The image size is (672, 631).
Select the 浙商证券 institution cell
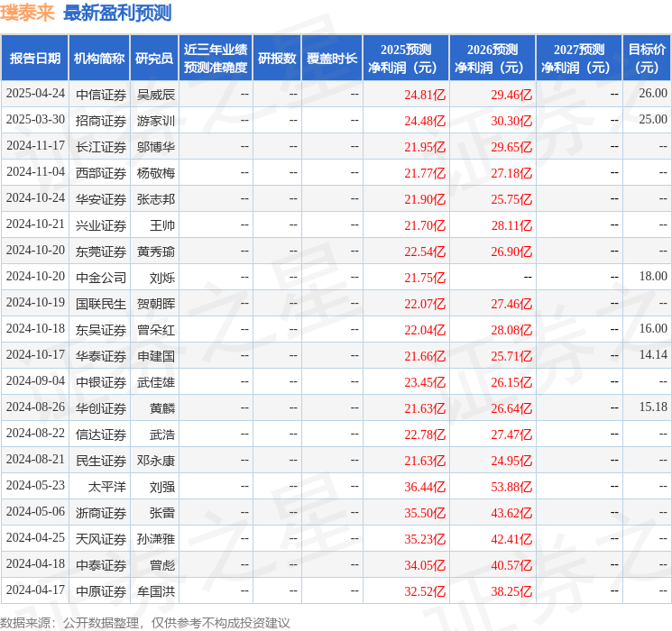(x=101, y=512)
